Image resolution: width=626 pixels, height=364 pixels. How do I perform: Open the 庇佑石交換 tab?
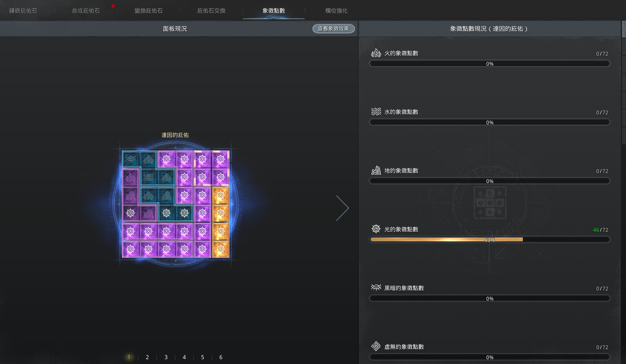pos(211,10)
